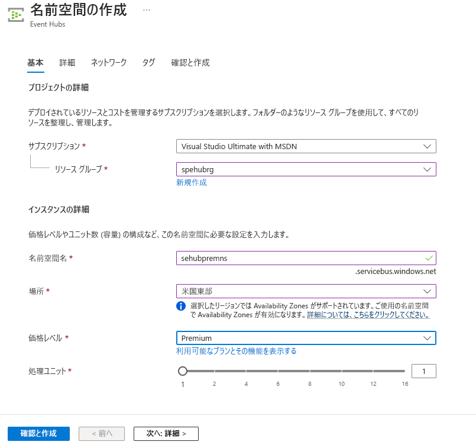Click the .servicebus.windows.net suffix text

click(396, 272)
